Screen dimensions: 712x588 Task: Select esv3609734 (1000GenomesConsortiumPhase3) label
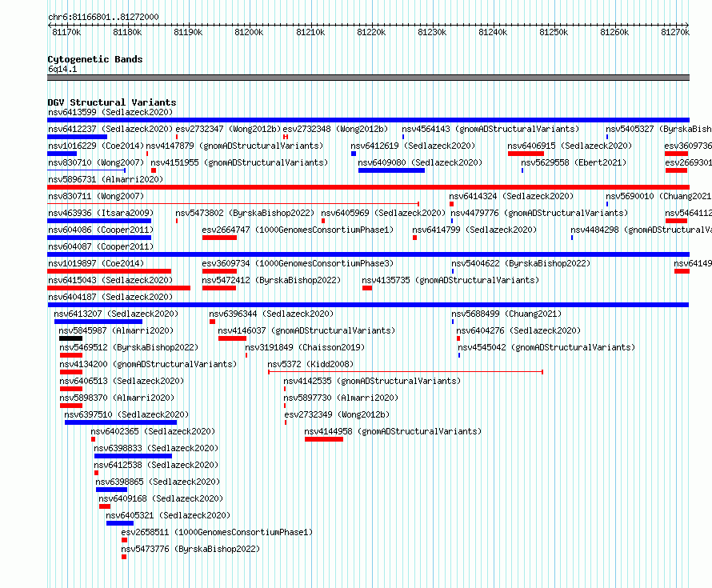pos(298,263)
